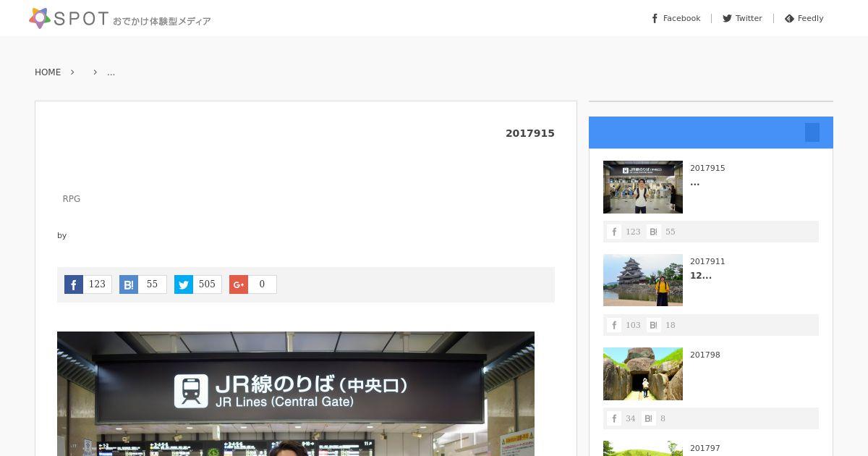
Task: Open sidebar article dated 2017911
Action: (707, 261)
